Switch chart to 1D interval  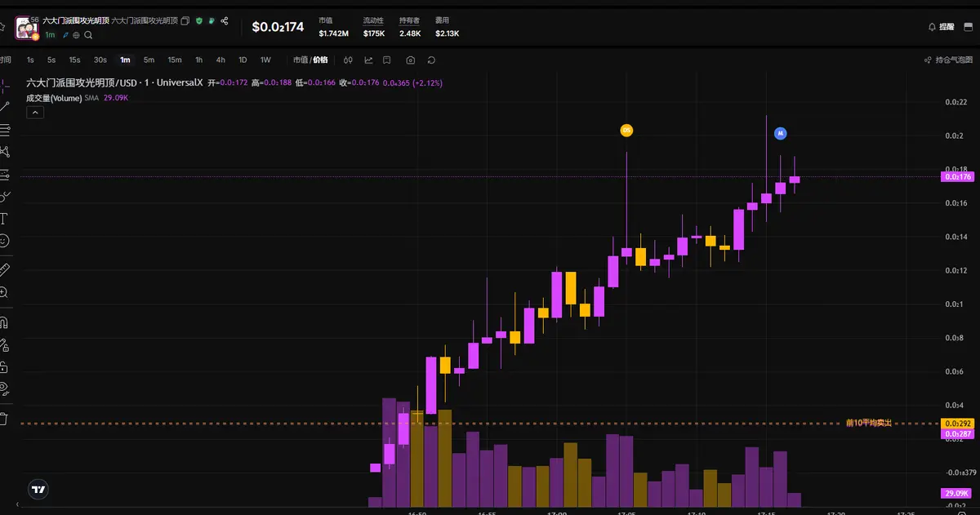[x=243, y=60]
